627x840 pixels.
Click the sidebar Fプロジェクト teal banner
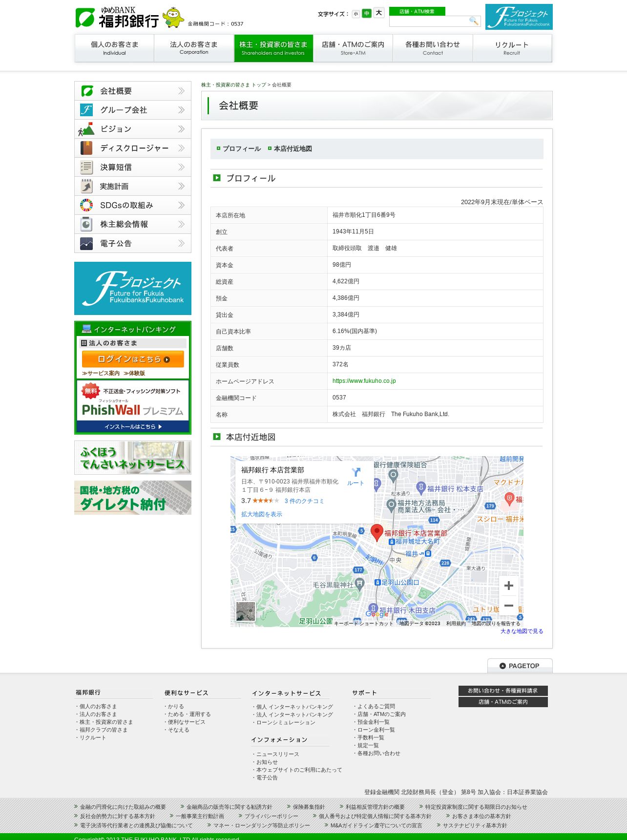[x=133, y=288]
